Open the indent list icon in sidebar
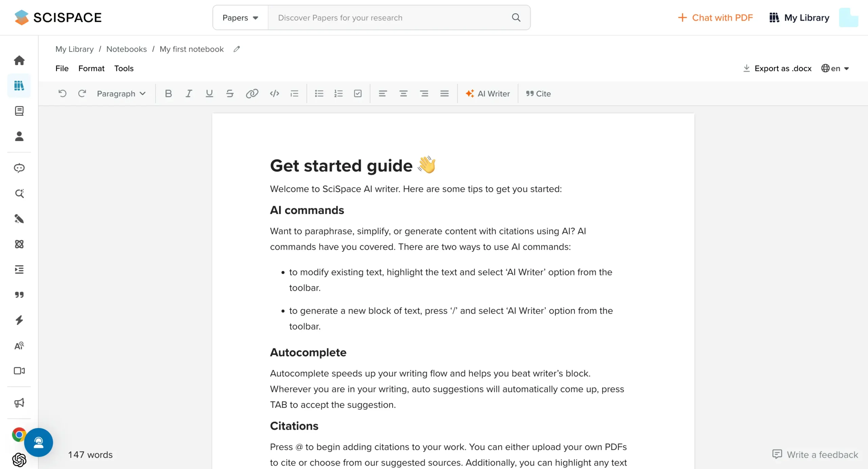868x469 pixels. (19, 270)
